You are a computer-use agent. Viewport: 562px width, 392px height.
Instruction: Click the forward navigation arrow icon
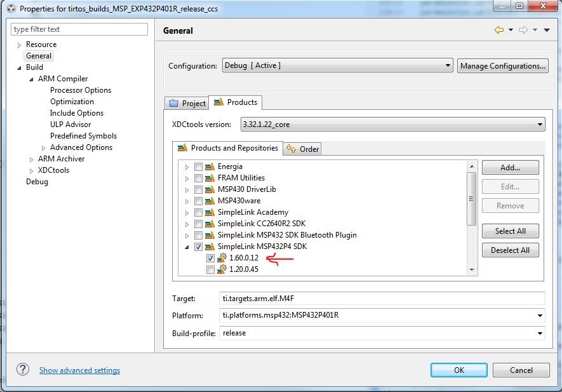point(523,30)
